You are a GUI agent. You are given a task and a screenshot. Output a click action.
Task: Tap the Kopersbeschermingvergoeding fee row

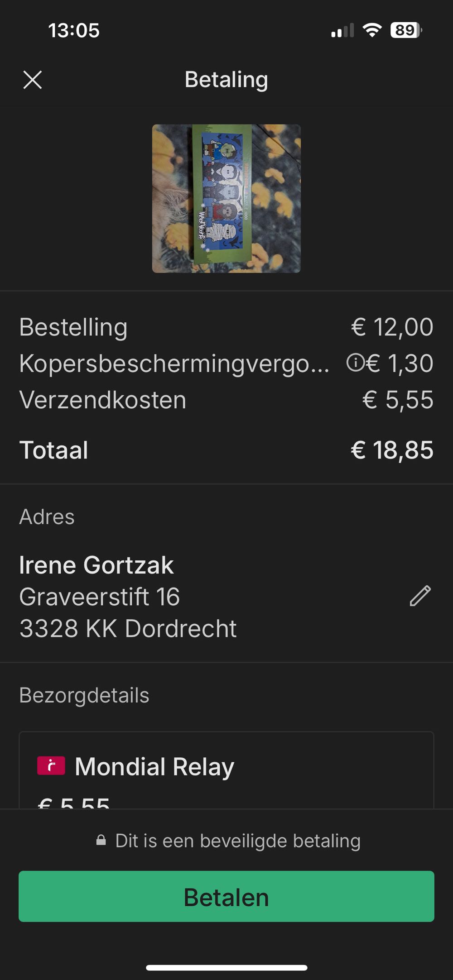pyautogui.click(x=174, y=363)
